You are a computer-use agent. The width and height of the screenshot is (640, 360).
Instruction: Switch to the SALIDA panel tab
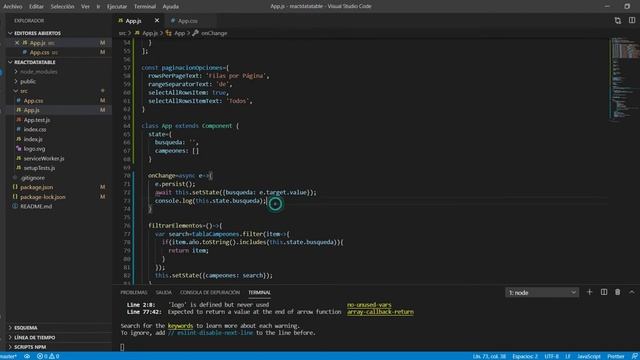(x=164, y=293)
